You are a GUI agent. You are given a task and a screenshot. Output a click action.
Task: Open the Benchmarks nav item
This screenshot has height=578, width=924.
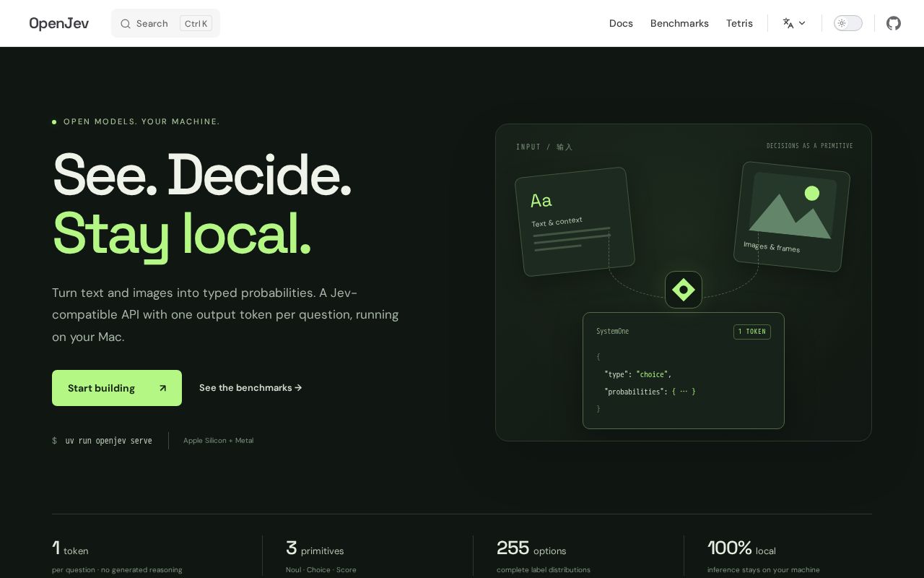(x=679, y=23)
